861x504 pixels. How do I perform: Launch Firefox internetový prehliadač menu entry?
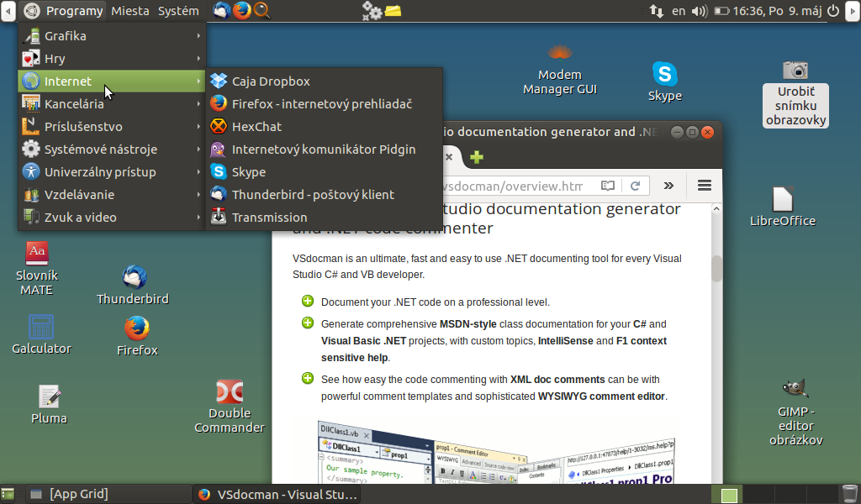pyautogui.click(x=324, y=103)
